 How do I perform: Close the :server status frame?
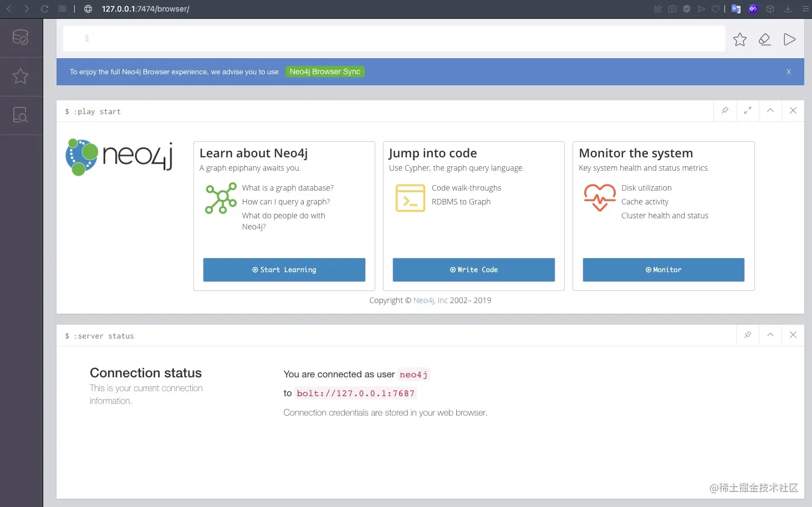tap(793, 335)
